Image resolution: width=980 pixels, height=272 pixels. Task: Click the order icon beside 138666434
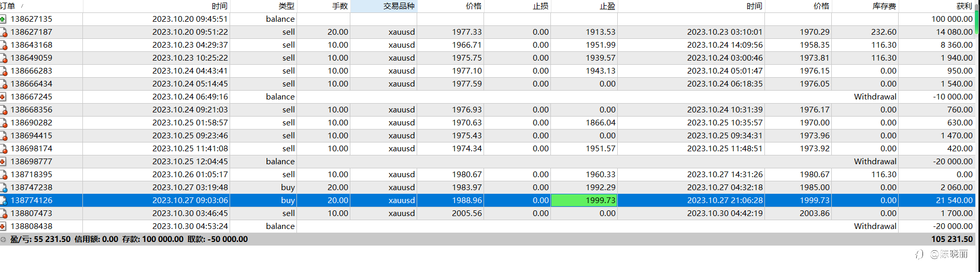tap(3, 84)
